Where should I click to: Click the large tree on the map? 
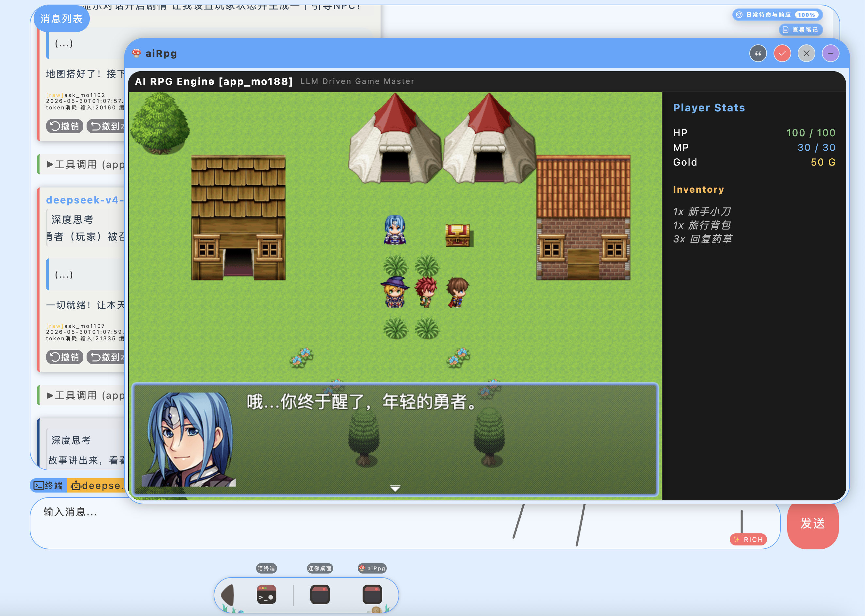[x=160, y=123]
